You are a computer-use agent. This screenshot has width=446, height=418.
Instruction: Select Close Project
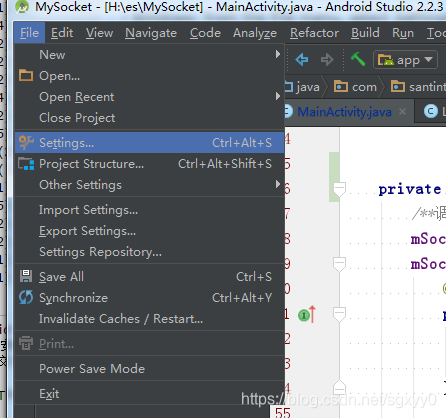coord(149,118)
